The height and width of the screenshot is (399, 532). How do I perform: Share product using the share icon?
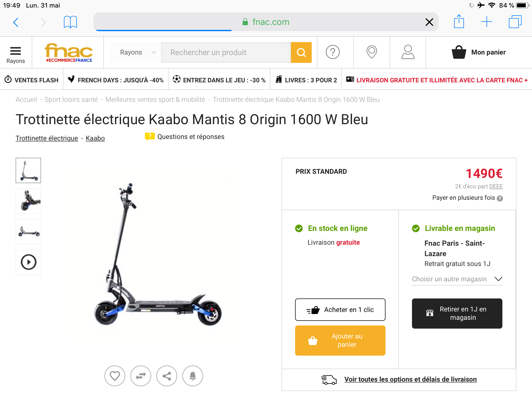(167, 376)
